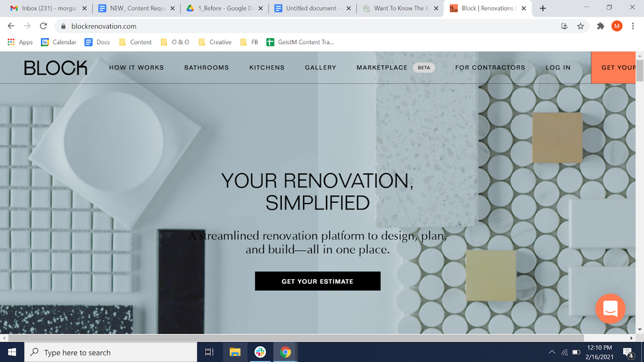
Task: Open File Explorer from the taskbar
Action: point(235,352)
